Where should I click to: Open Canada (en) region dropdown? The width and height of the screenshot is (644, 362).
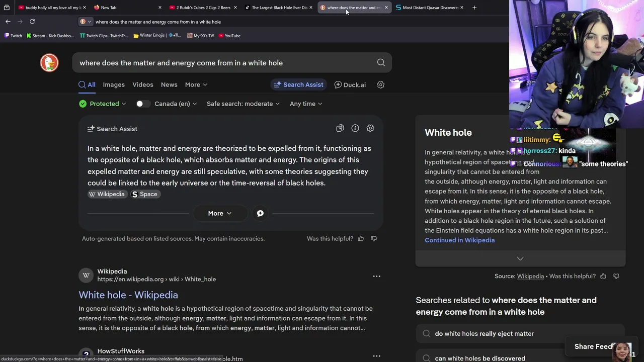(x=176, y=104)
